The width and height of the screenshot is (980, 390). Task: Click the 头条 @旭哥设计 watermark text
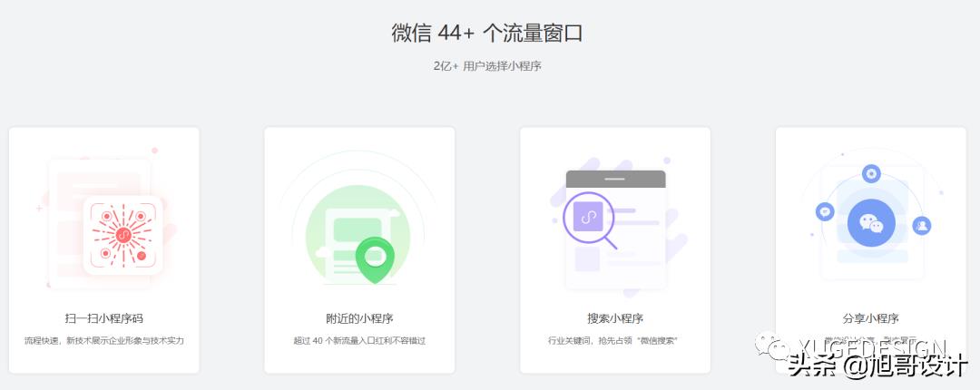coord(877,366)
